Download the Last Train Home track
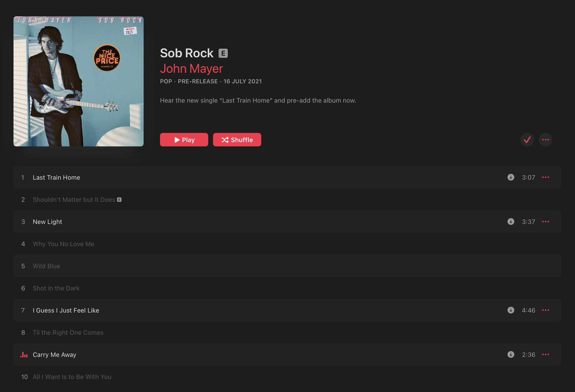The height and width of the screenshot is (392, 575). coord(511,177)
